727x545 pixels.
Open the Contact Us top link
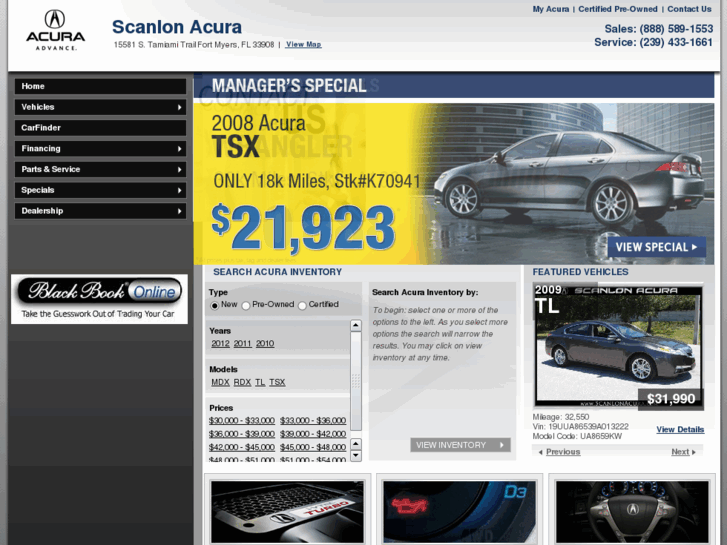point(689,9)
